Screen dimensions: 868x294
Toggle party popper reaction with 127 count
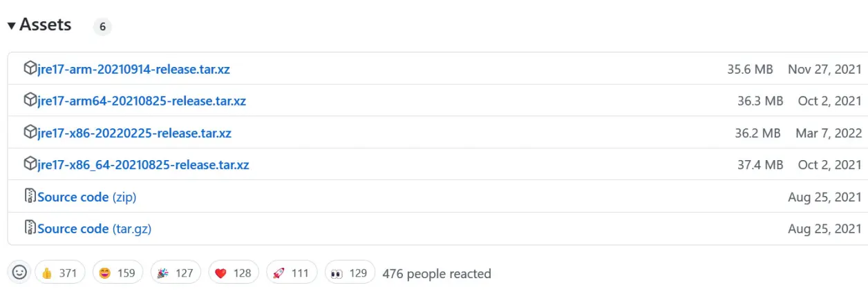[x=176, y=273]
